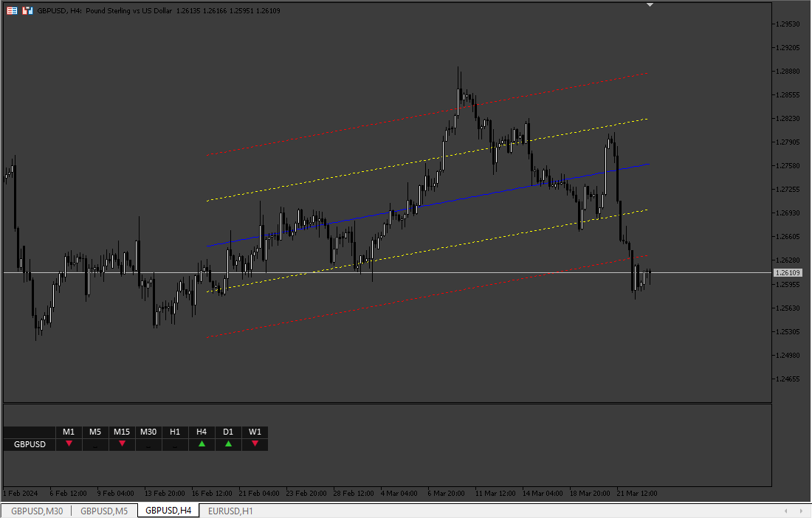Click the M15 timeframe header cell

click(x=122, y=432)
